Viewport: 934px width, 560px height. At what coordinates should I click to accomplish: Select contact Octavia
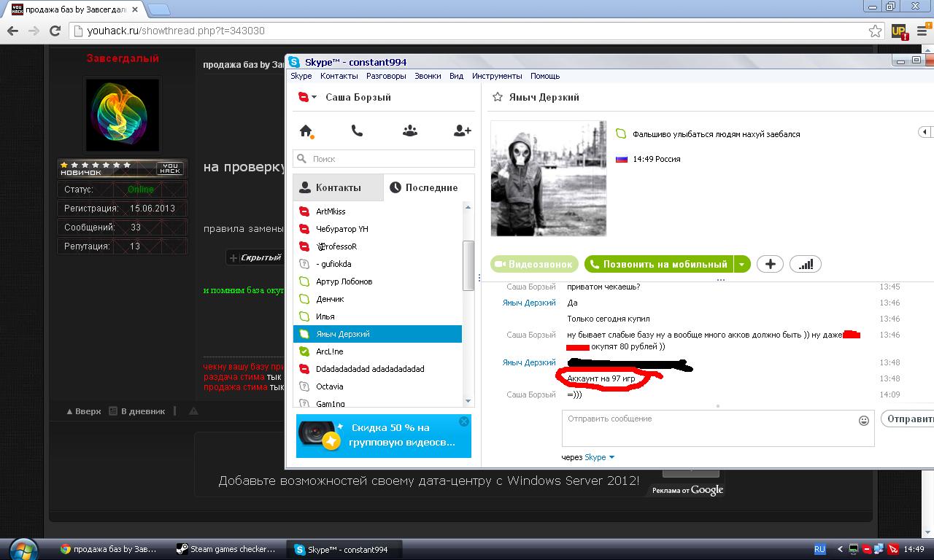pyautogui.click(x=377, y=386)
